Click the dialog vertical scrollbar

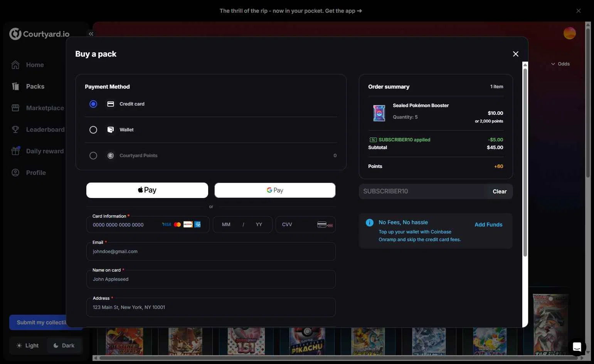coord(525,162)
